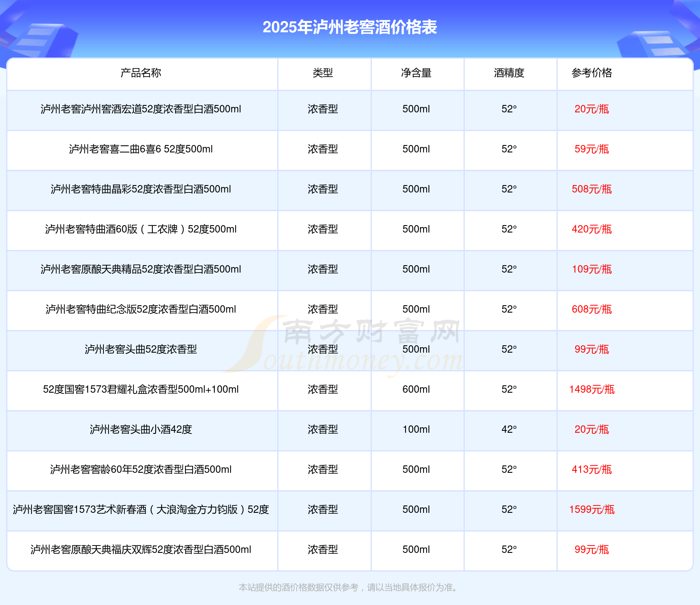Viewport: 700px width, 605px height.
Task: Click the "420元/瓶" price
Action: [x=592, y=229]
